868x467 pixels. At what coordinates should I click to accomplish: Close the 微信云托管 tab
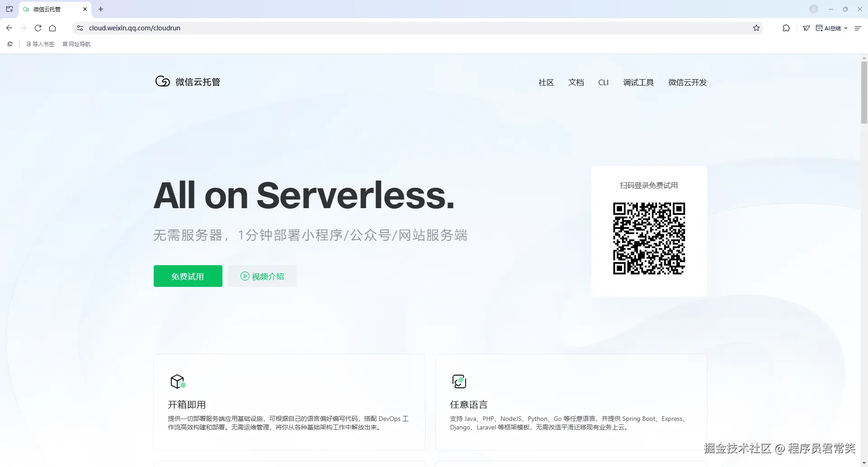click(85, 9)
